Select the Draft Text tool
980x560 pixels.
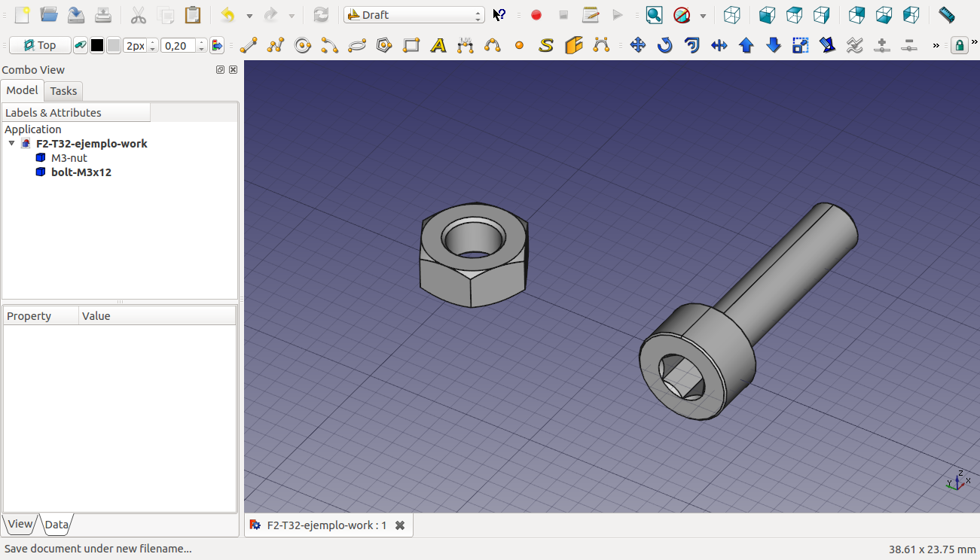point(438,45)
